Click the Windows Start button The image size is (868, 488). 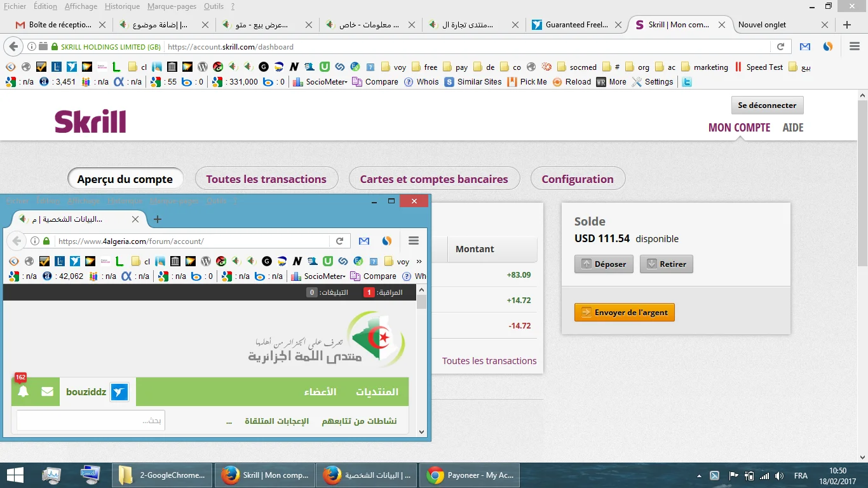tap(15, 475)
